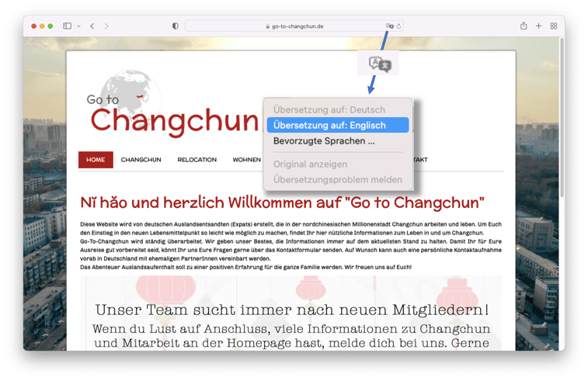Open the Share menu

524,26
